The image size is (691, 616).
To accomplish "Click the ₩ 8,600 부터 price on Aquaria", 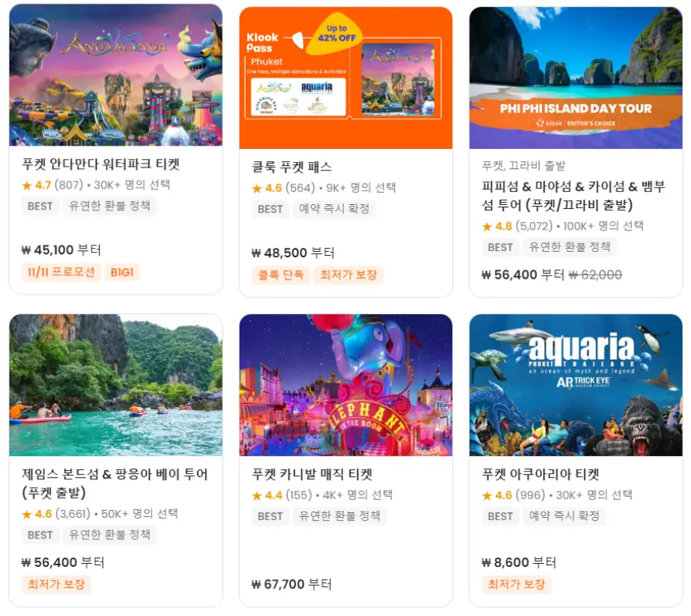I will pos(519,562).
